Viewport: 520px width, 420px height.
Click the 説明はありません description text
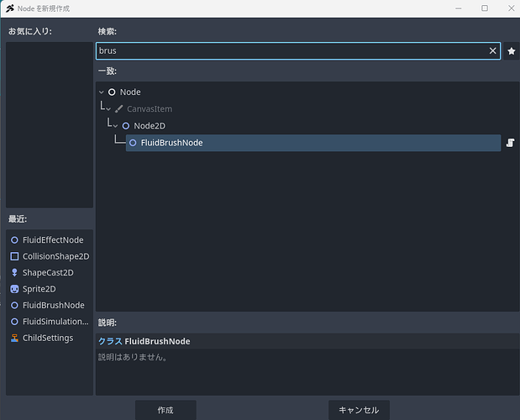pos(133,357)
